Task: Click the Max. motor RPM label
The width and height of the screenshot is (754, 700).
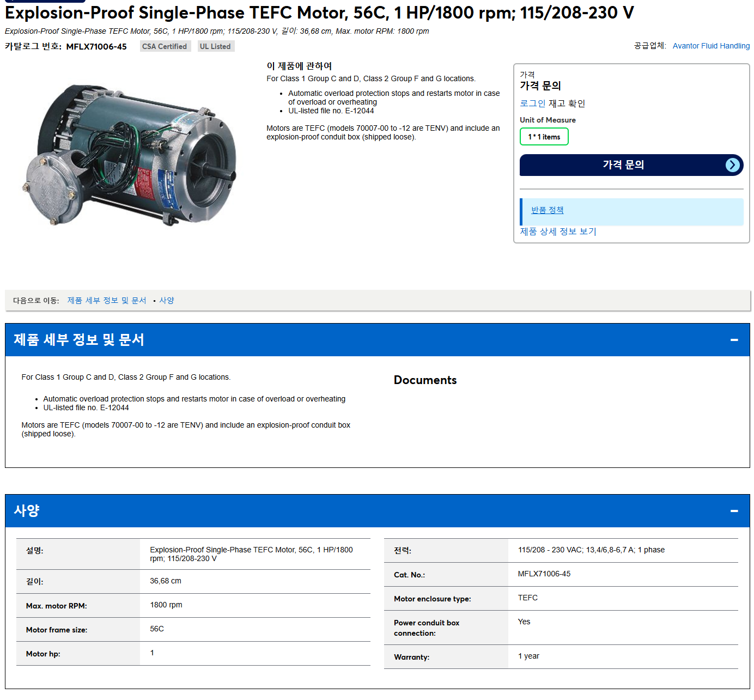Action: click(57, 606)
